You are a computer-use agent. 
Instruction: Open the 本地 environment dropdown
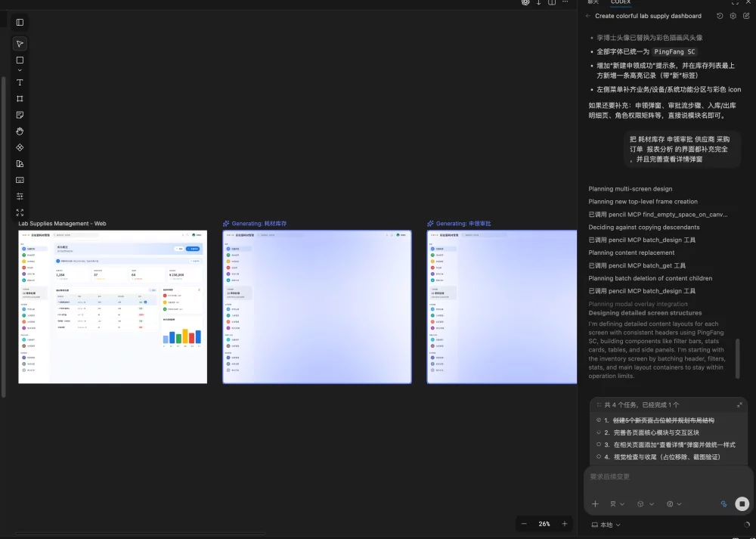pyautogui.click(x=606, y=525)
